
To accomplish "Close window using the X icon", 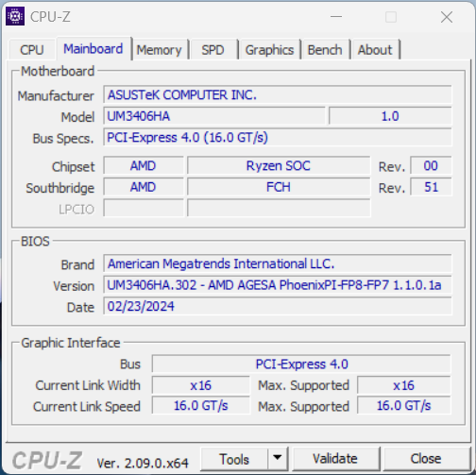I will click(447, 17).
